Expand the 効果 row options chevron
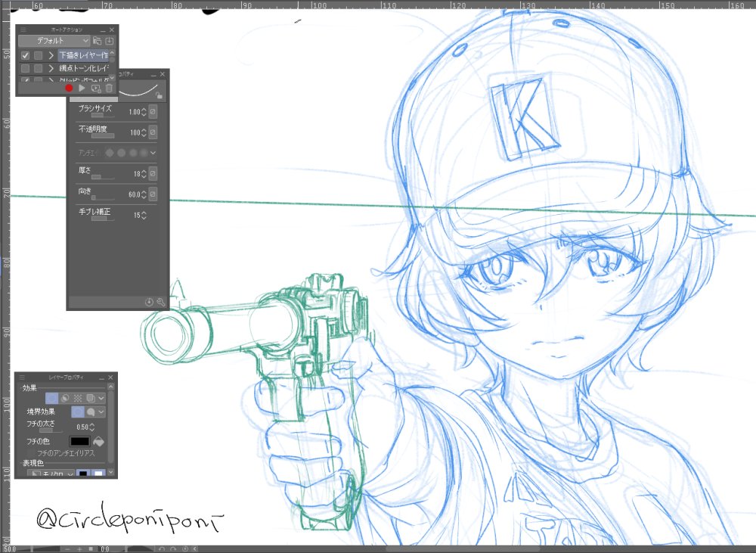Viewport: 756px width, 553px height. tap(101, 399)
